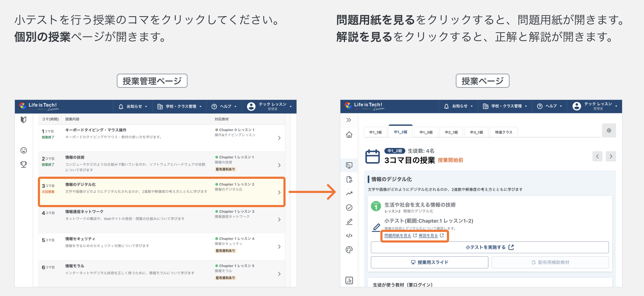Open テック レッスン account menu in the class management page

click(x=270, y=107)
